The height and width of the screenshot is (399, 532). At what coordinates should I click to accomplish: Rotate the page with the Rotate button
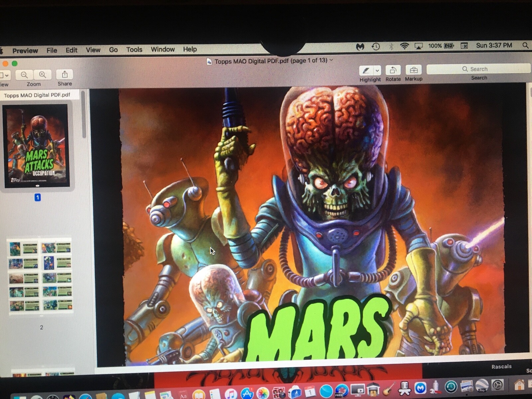pyautogui.click(x=393, y=70)
